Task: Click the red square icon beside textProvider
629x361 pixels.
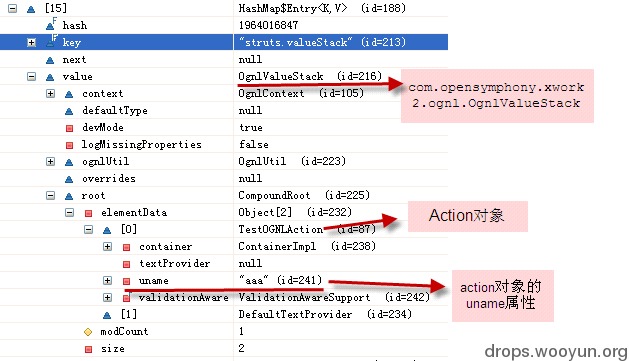Action: pos(126,264)
